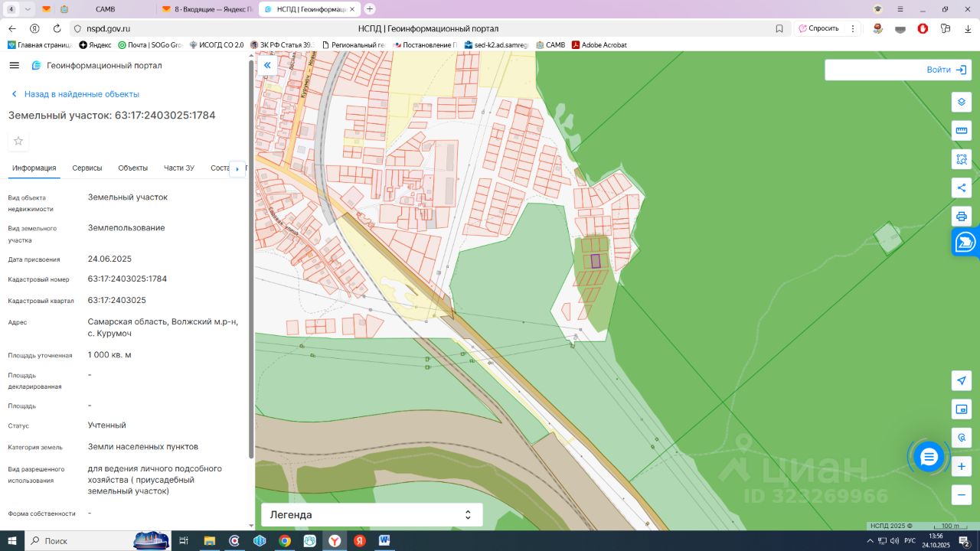This screenshot has height=551, width=980.
Task: Zoom out on the map
Action: (x=961, y=494)
